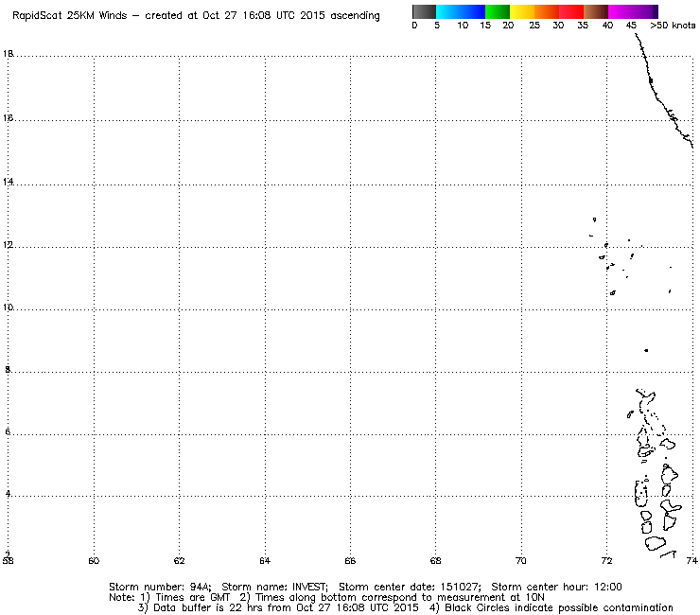700x615 pixels.
Task: Click latitude label 6 on left axis
Action: (x=8, y=431)
